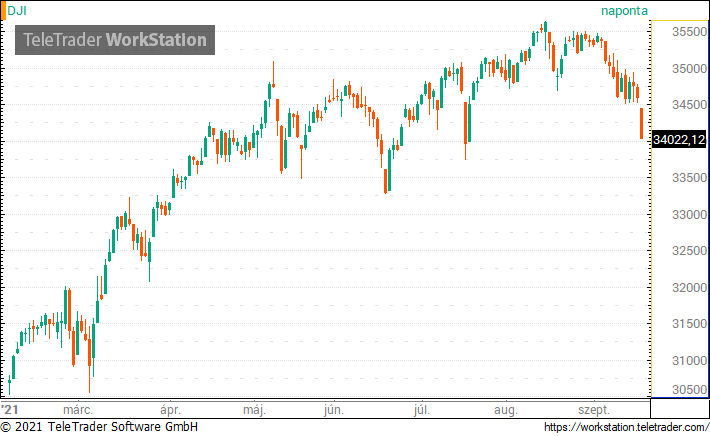Screen dimensions: 710x436
Task: Click the 'júl.' month label
Action: pyautogui.click(x=422, y=410)
